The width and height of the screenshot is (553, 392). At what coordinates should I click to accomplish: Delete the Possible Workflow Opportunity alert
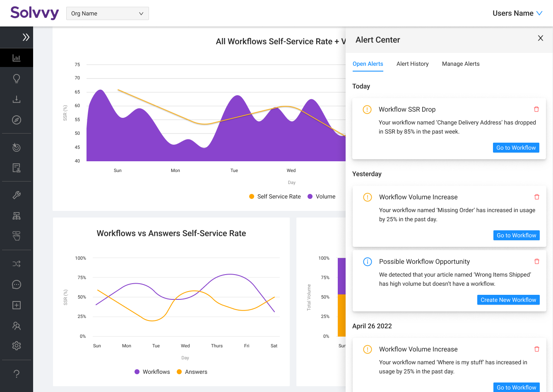tap(537, 261)
